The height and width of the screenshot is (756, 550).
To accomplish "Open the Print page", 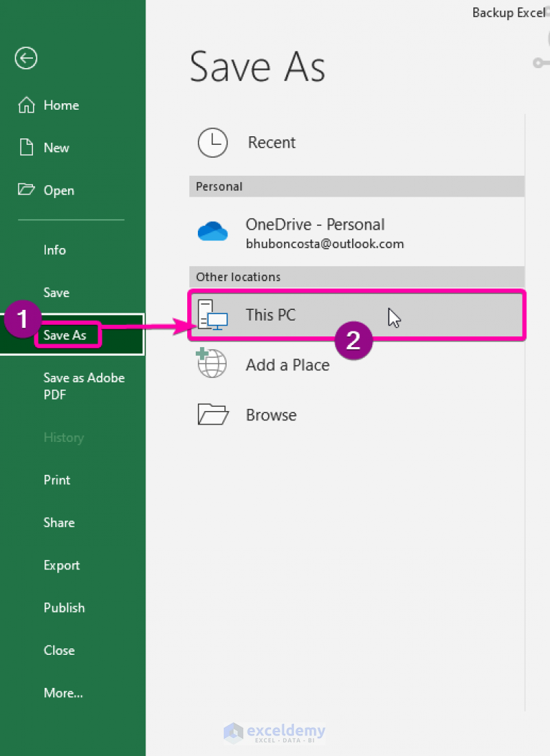I will tap(57, 480).
